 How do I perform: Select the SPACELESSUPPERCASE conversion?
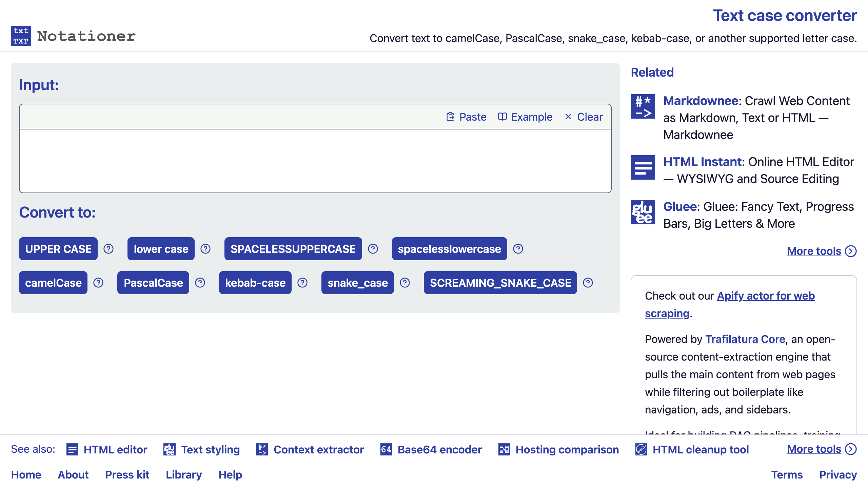(293, 249)
